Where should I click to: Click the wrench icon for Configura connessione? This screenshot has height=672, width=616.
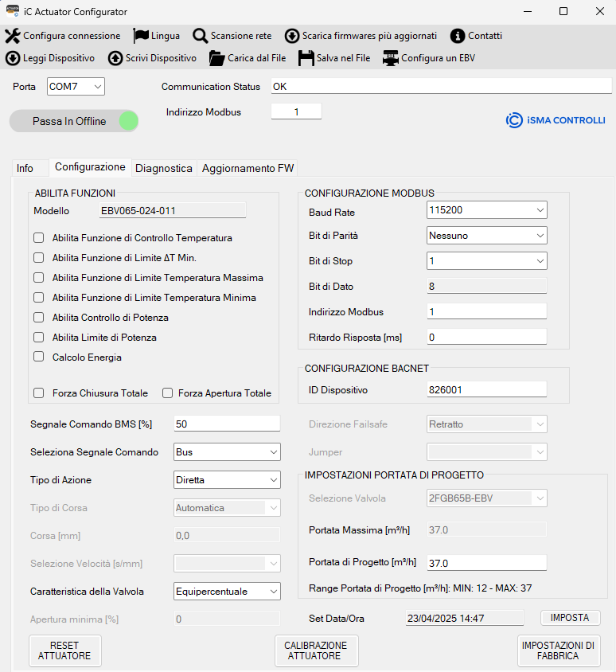pos(13,36)
